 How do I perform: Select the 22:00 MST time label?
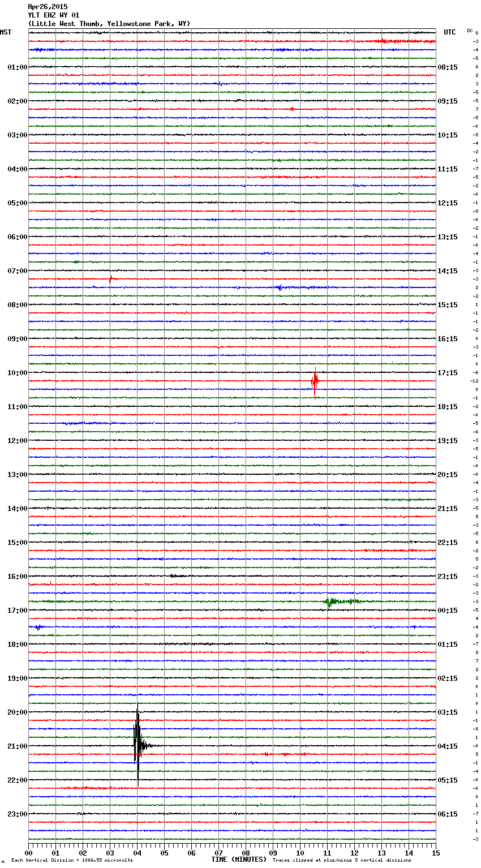click(x=18, y=780)
